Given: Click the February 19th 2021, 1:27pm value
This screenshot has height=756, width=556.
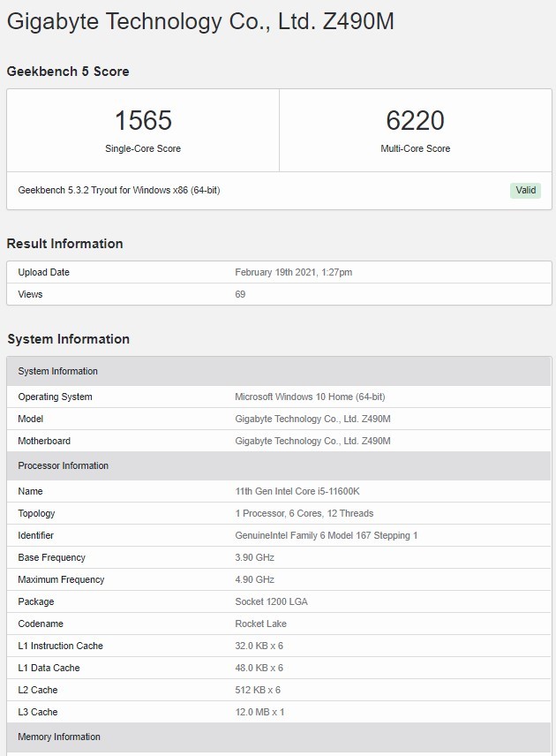Looking at the screenshot, I should pyautogui.click(x=293, y=272).
